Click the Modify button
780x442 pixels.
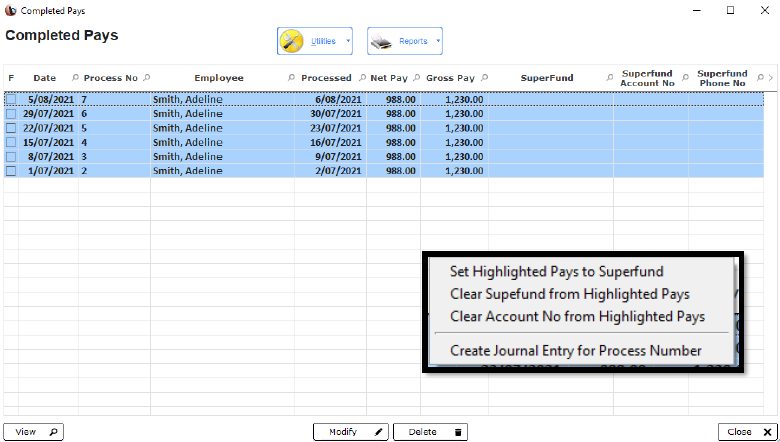point(350,432)
